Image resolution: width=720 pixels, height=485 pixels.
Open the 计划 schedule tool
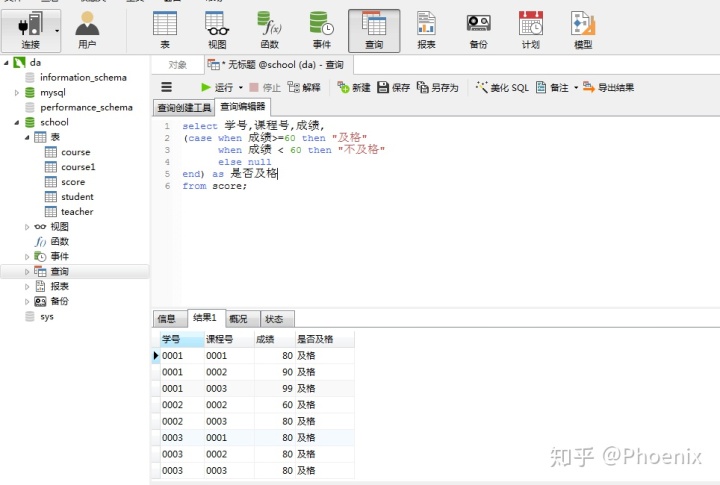[x=531, y=30]
